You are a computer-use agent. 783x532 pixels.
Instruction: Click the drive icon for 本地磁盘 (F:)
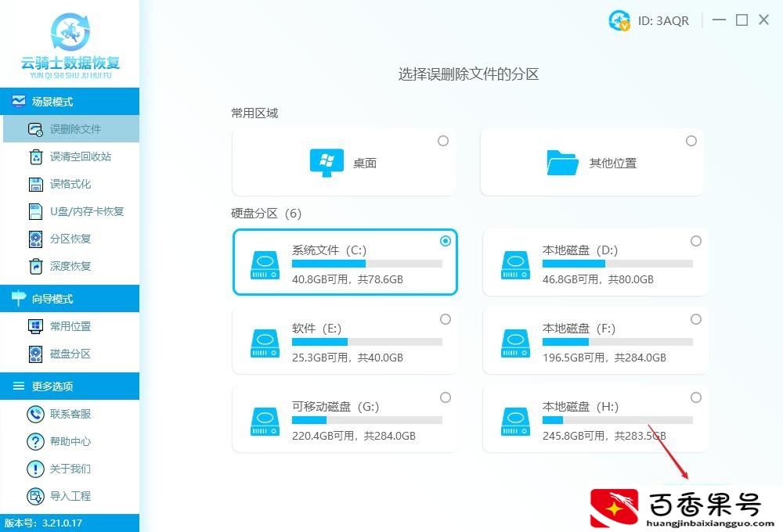click(515, 343)
